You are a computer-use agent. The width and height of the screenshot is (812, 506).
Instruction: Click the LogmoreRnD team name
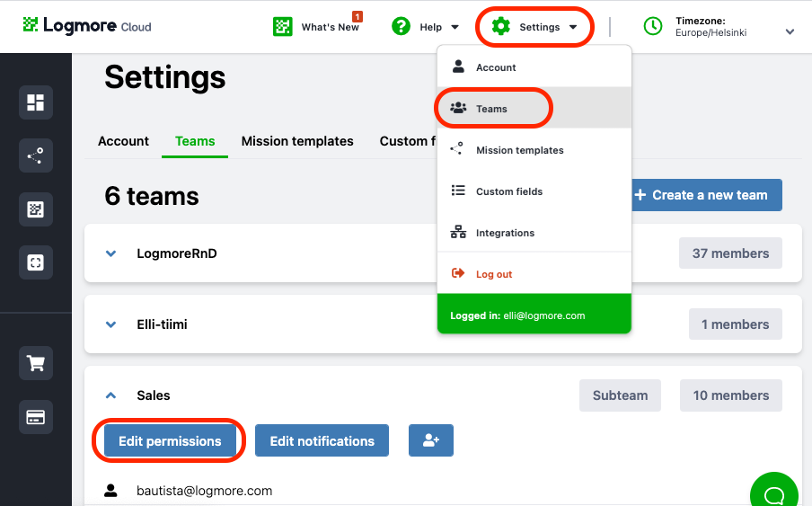tap(177, 253)
